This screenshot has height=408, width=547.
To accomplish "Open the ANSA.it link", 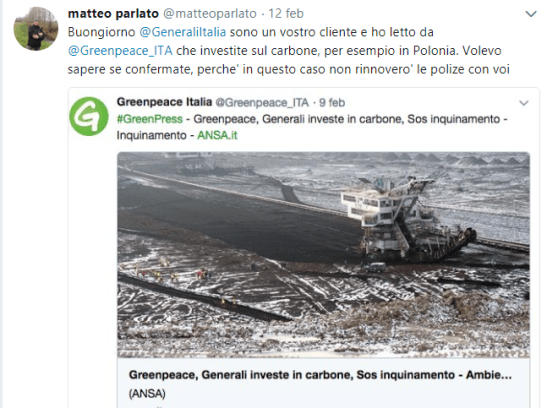I will pos(217,135).
